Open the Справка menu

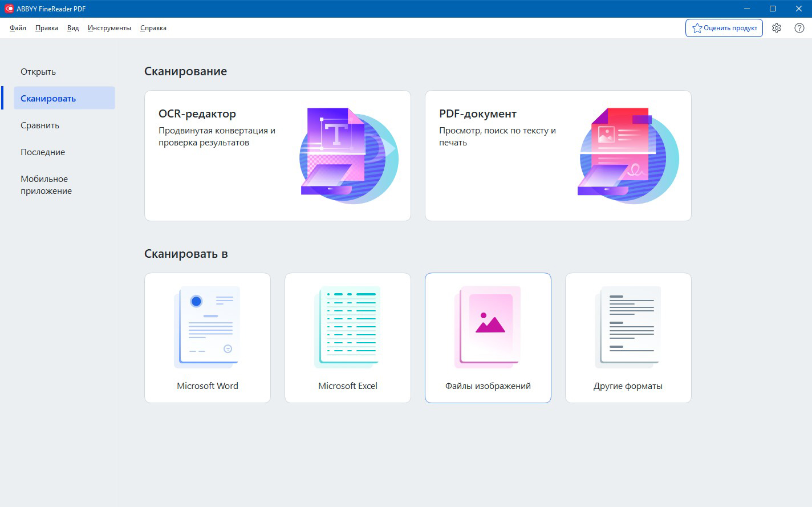[153, 28]
